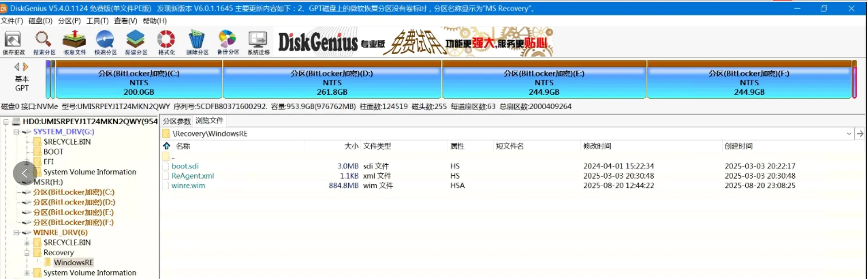Select the Recovery folder in the tree
868x279 pixels.
[58, 253]
